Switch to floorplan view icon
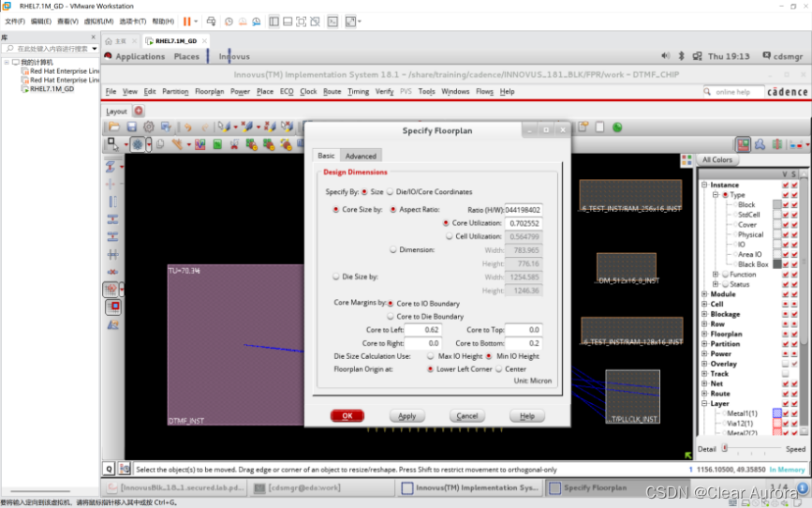812x508 pixels. click(743, 144)
